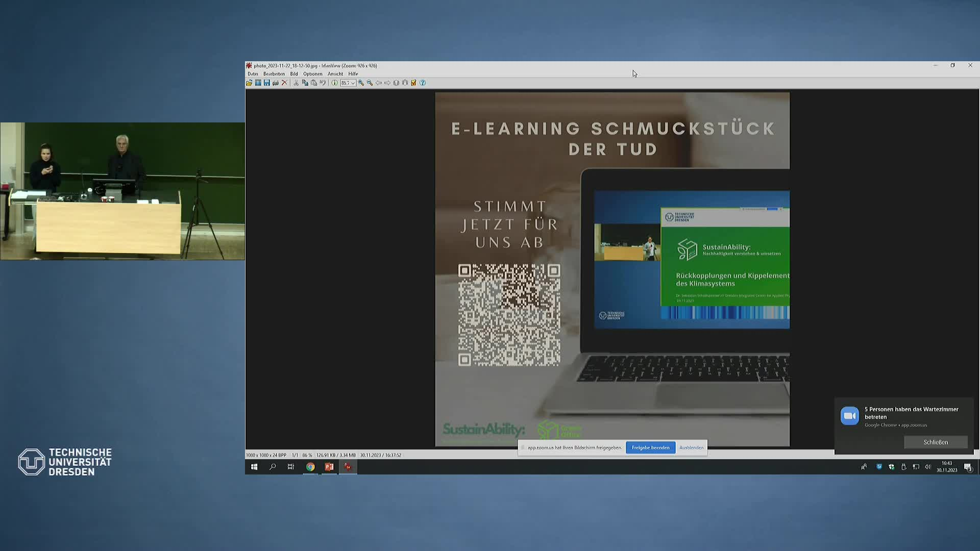The image size is (980, 551).
Task: Open the Windows Start menu
Action: tap(254, 467)
